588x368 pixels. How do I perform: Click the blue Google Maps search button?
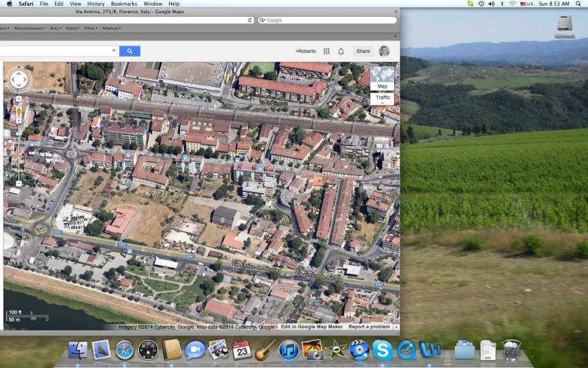pyautogui.click(x=129, y=51)
